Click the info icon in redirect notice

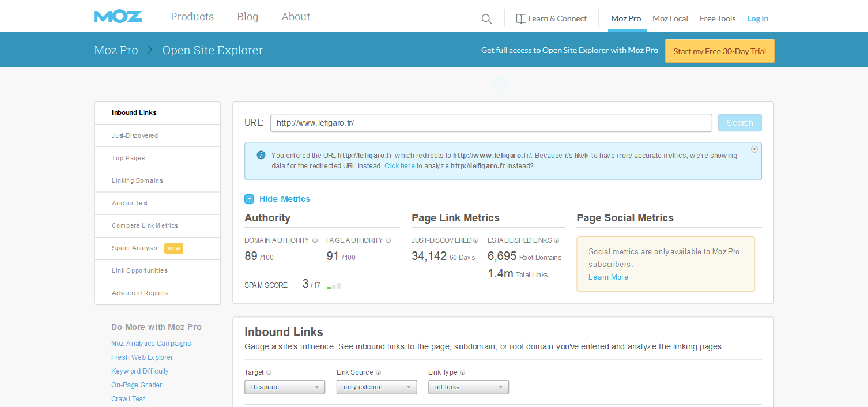click(261, 155)
